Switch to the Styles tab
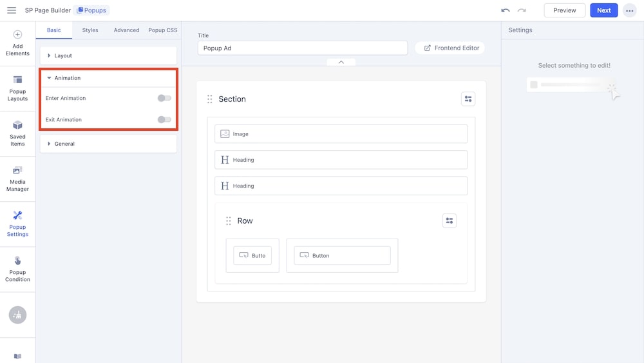 [90, 30]
